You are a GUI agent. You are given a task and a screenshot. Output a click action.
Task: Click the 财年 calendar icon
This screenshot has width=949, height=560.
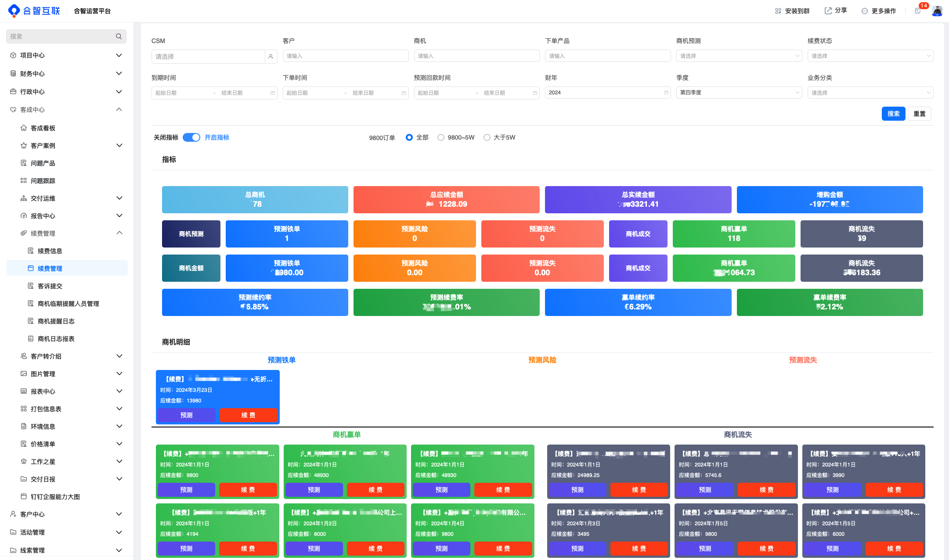(666, 93)
